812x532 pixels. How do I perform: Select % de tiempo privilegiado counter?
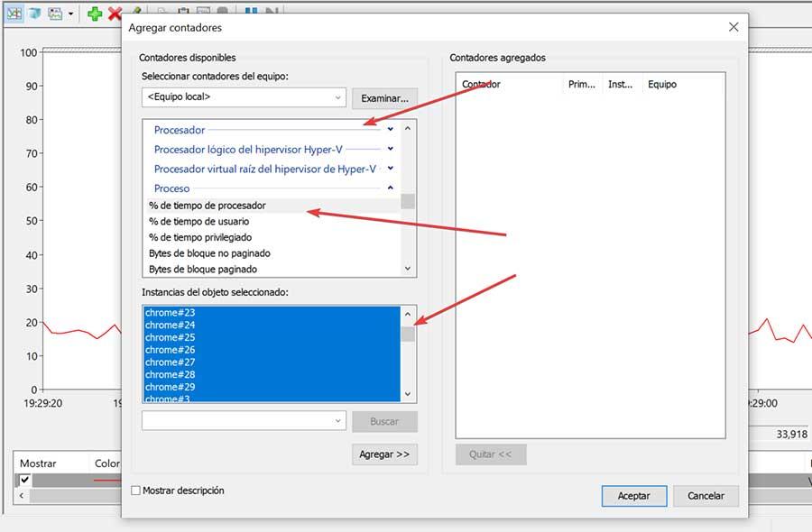pyautogui.click(x=273, y=237)
